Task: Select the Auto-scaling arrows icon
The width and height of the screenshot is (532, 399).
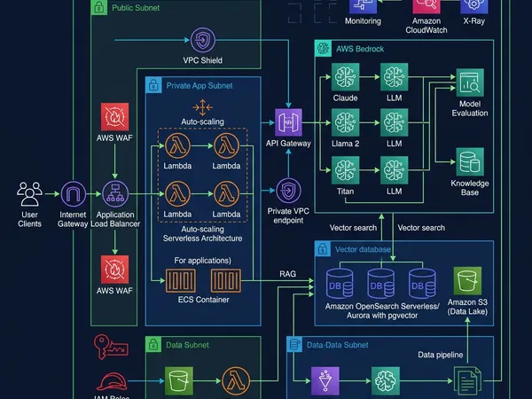Action: click(x=202, y=107)
